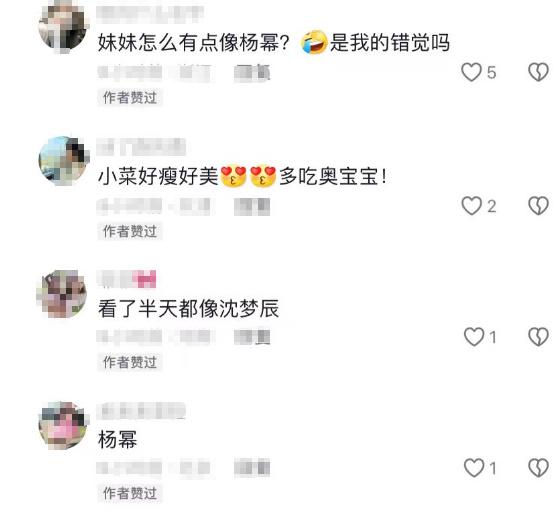This screenshot has height=511, width=555.
Task: Open blurred username above 沈梦辰 comment
Action: tap(126, 279)
